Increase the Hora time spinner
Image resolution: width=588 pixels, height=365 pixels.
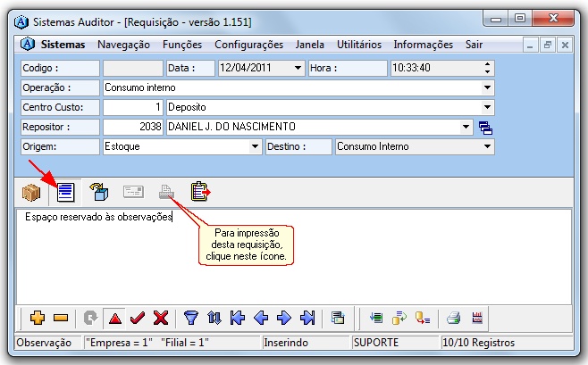tap(488, 64)
